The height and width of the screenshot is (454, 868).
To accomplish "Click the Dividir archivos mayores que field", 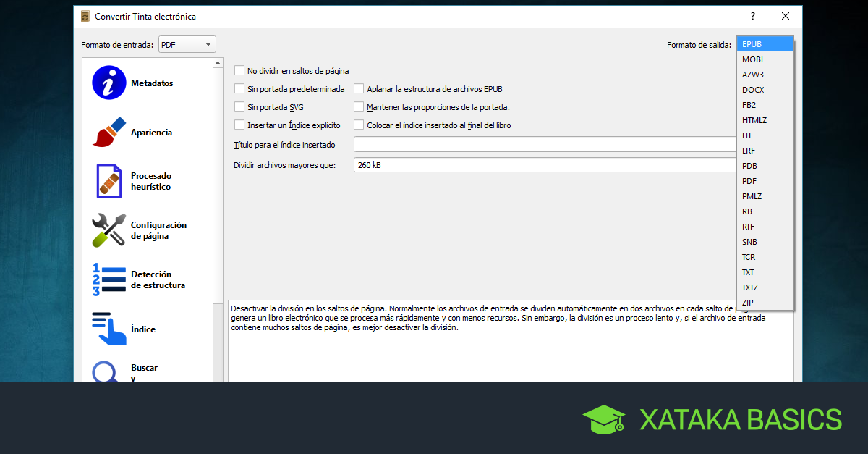I will [x=544, y=165].
